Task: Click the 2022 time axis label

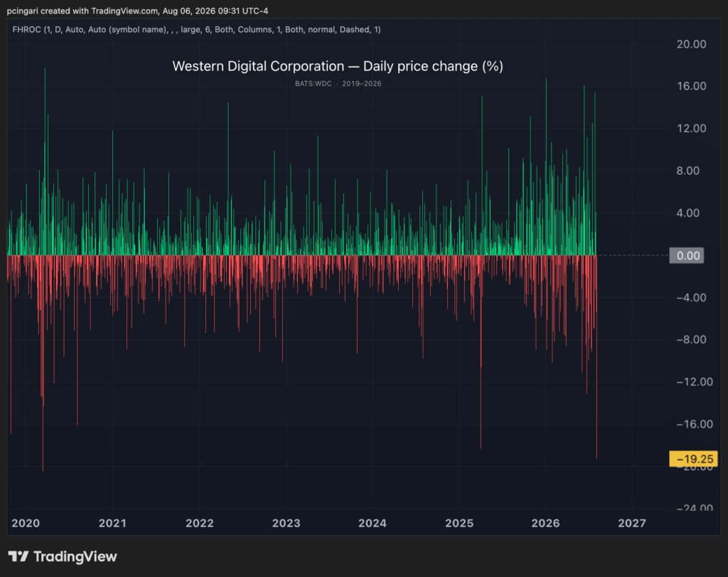Action: coord(200,523)
